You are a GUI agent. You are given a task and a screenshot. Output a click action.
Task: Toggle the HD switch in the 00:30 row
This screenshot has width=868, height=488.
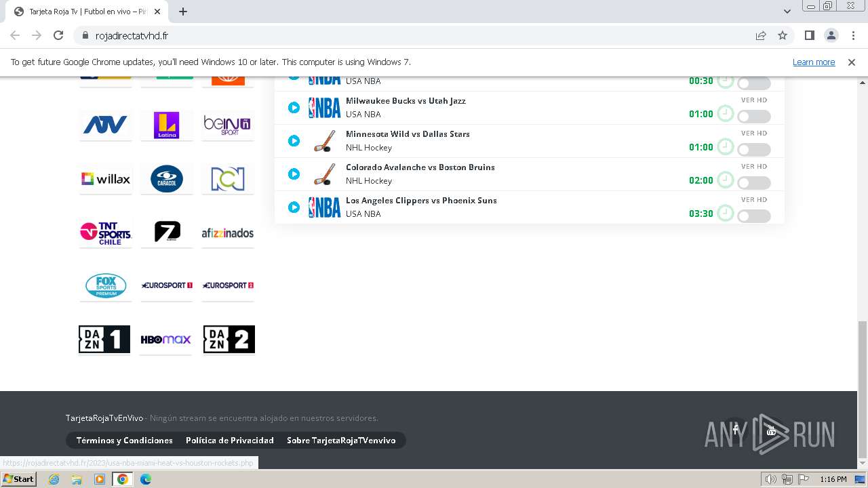click(x=754, y=83)
